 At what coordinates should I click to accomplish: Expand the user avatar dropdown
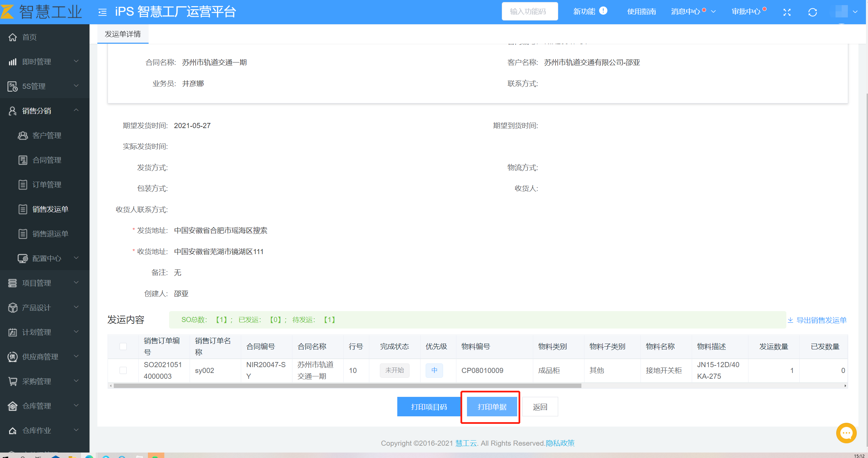[x=855, y=12]
